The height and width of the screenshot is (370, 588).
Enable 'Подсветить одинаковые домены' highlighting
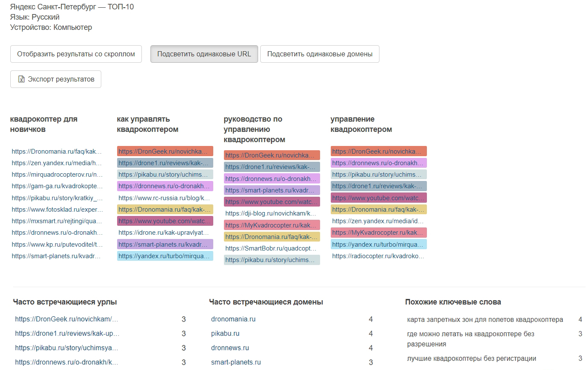(320, 54)
